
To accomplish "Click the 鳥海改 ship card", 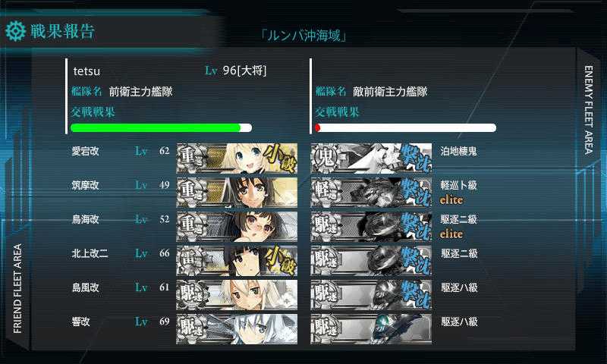I will [237, 226].
